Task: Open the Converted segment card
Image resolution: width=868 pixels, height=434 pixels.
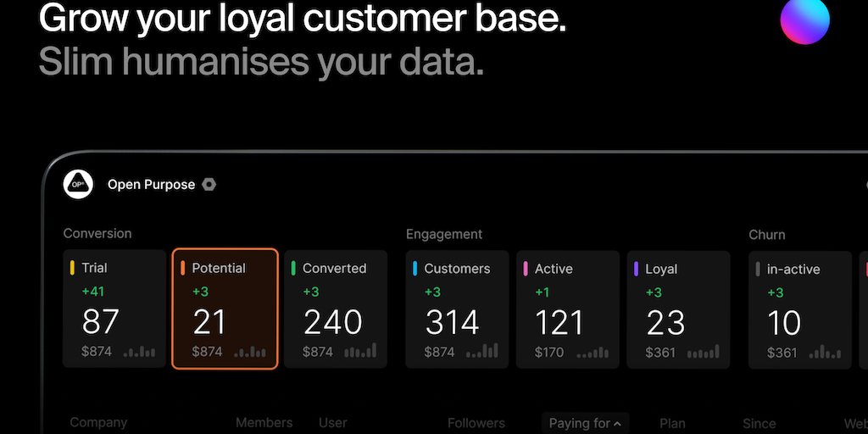Action: 335,309
